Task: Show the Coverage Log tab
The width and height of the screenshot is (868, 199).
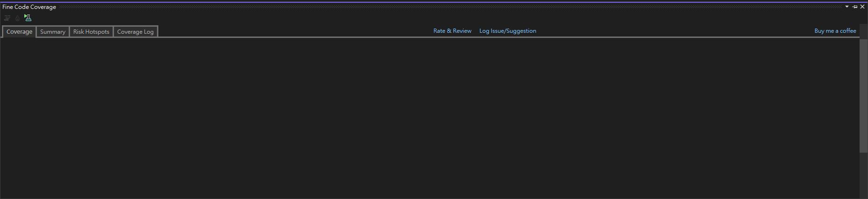Action: pos(135,31)
